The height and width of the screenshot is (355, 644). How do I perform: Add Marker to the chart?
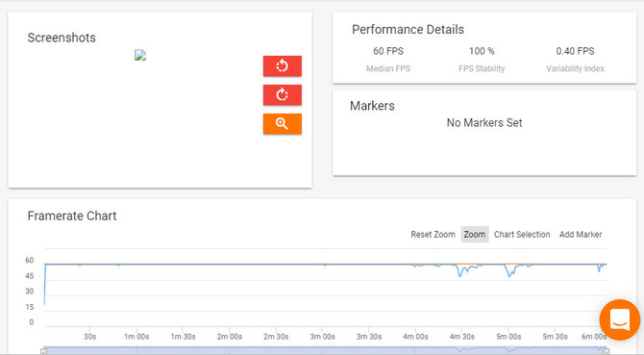(x=581, y=234)
